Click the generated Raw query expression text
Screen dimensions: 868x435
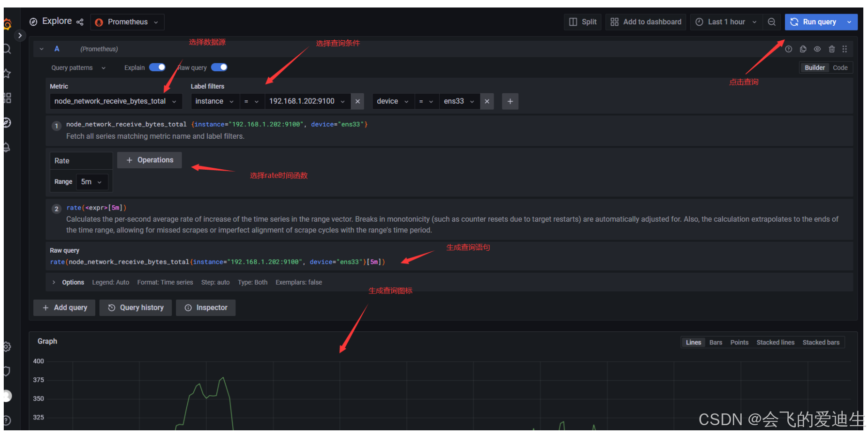[217, 262]
